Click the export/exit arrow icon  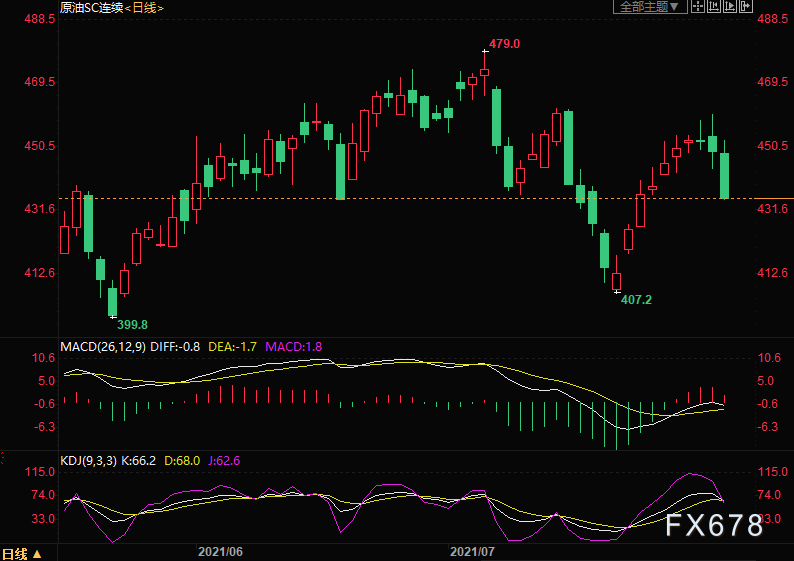coord(745,6)
